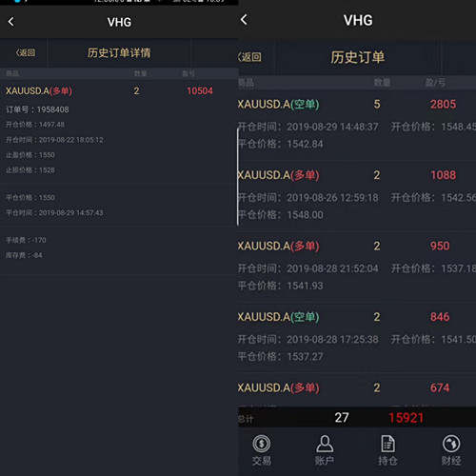Open the long order with profit 674

coord(357,390)
